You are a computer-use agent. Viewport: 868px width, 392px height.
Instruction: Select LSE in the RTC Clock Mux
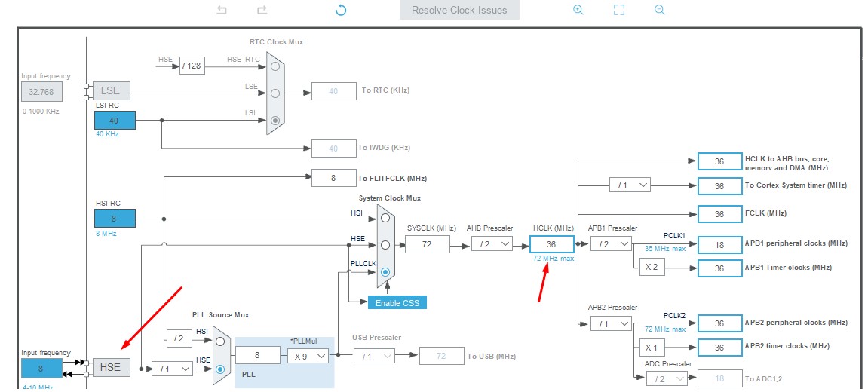275,93
